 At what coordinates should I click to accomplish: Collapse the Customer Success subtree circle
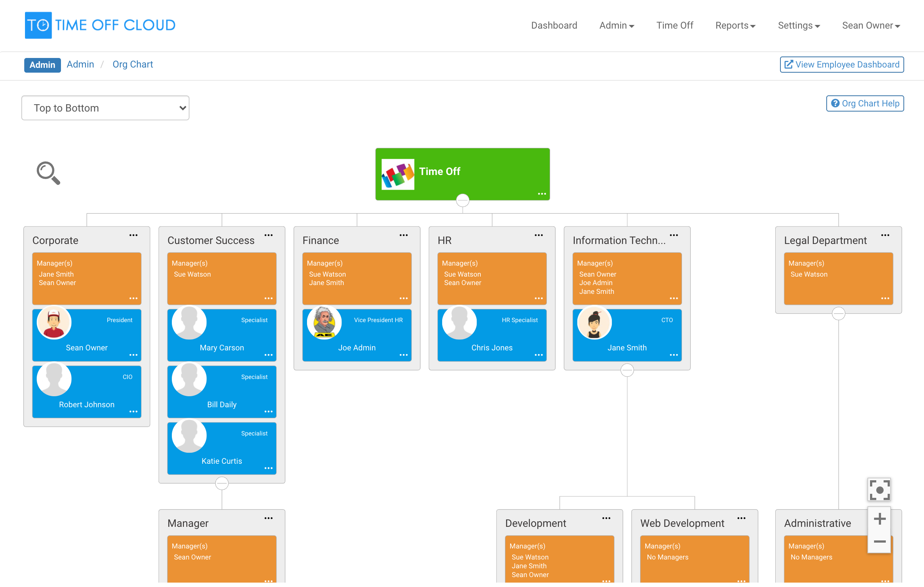tap(221, 483)
